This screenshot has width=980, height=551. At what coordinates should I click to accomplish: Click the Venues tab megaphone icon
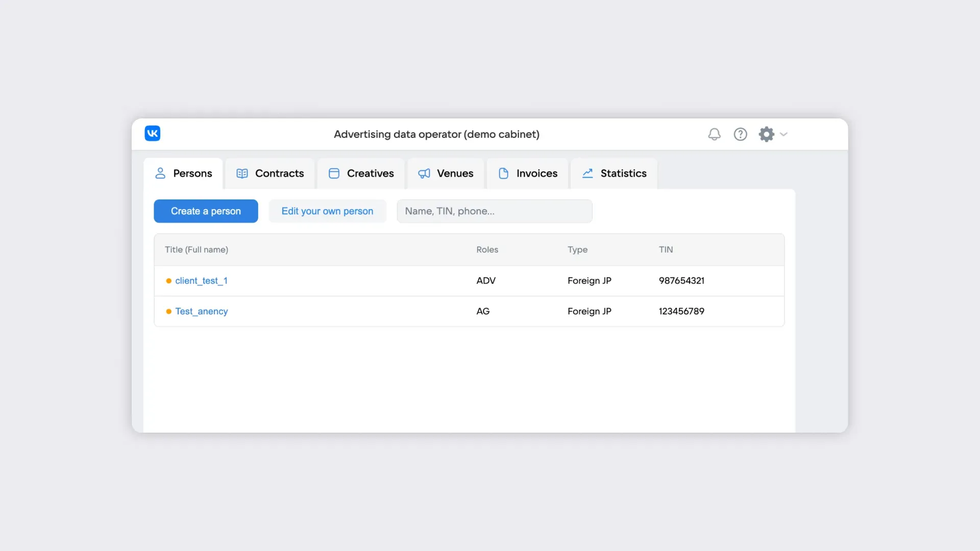tap(424, 173)
